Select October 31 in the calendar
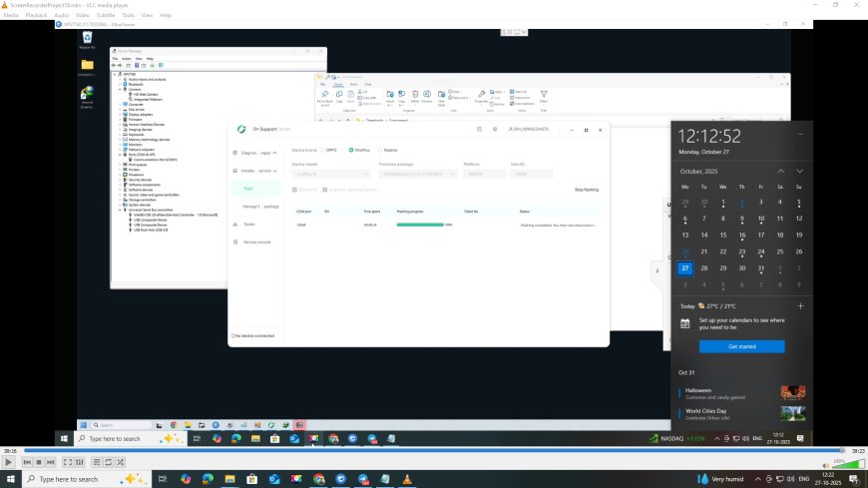The width and height of the screenshot is (868, 488). tap(761, 268)
